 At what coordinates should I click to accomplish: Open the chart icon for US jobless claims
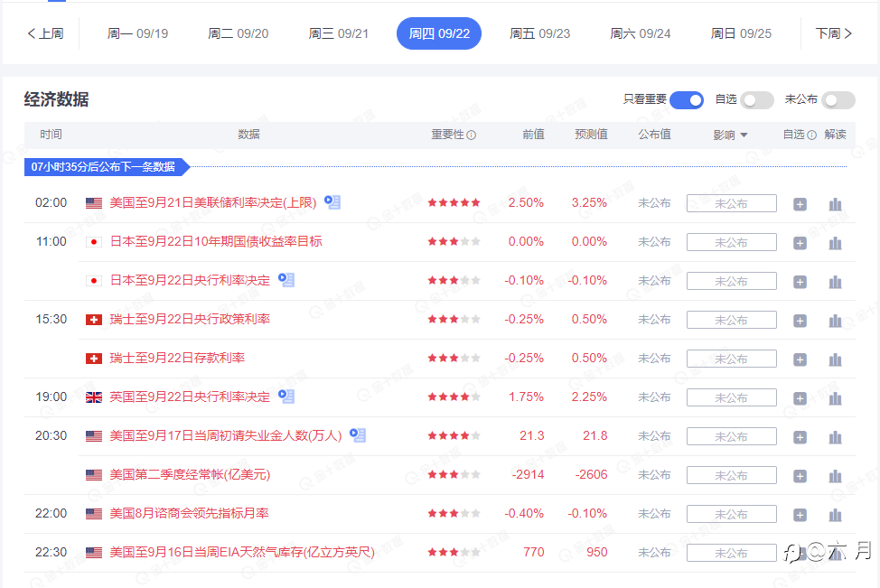(x=835, y=437)
